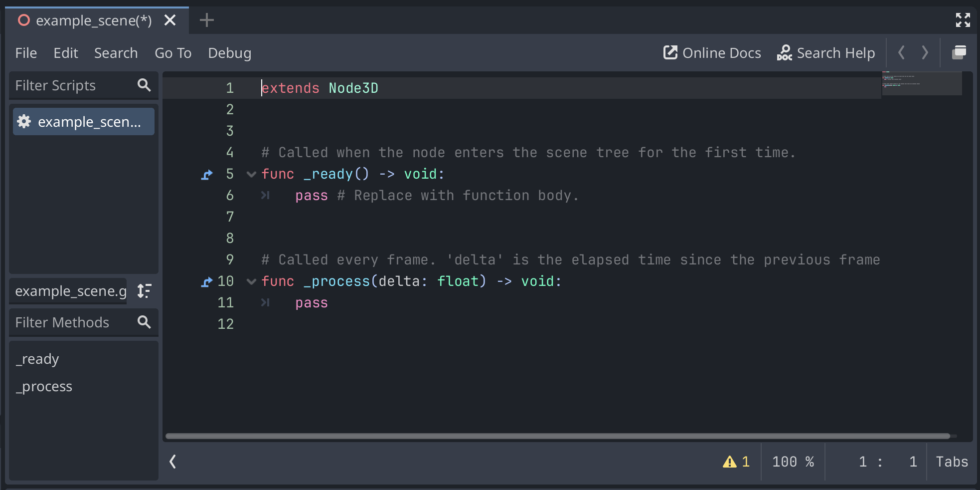Open Online Docs
The image size is (980, 490).
tap(712, 52)
